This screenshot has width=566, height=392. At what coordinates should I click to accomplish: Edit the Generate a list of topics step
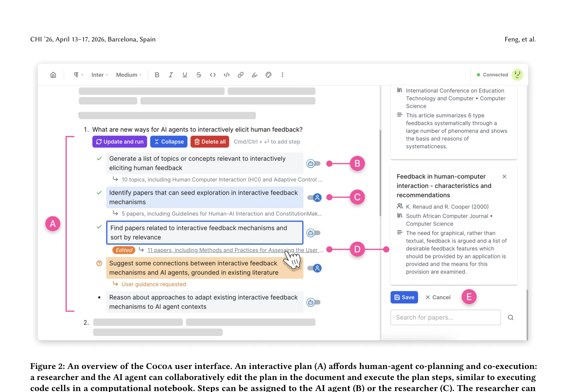point(205,163)
